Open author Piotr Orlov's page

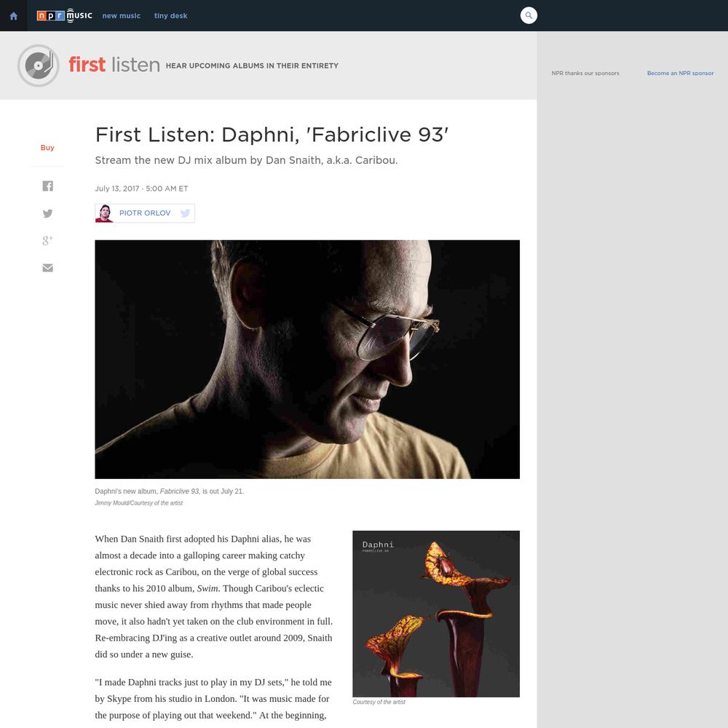[145, 213]
